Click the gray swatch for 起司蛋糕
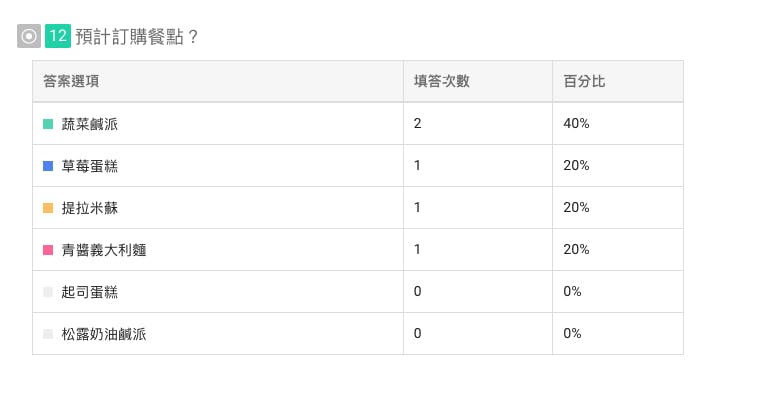The height and width of the screenshot is (403, 757). click(48, 292)
